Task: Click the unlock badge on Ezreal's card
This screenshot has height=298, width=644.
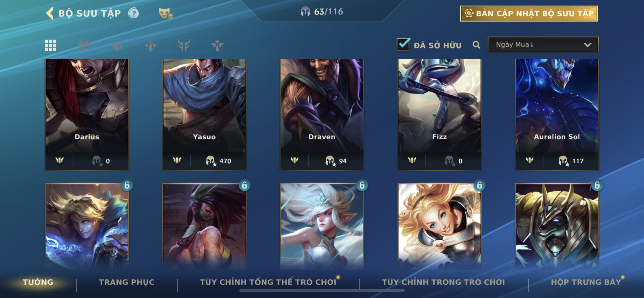Action: (127, 185)
